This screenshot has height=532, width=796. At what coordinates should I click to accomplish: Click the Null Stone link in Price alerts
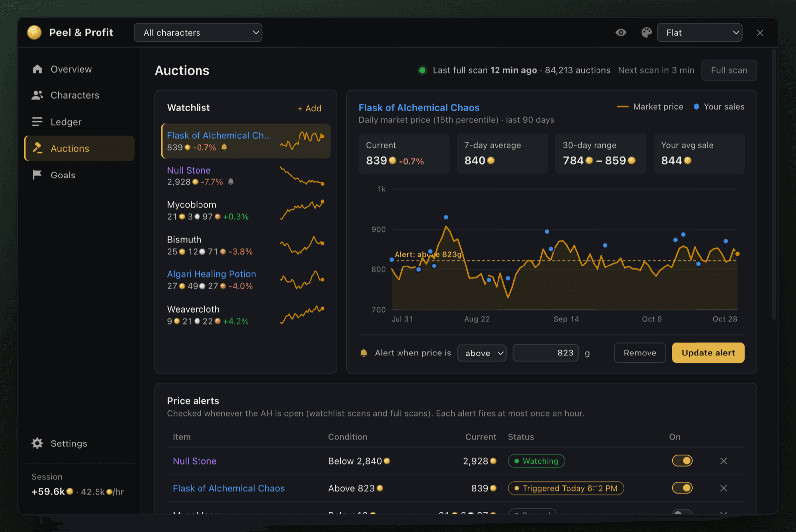(x=195, y=461)
